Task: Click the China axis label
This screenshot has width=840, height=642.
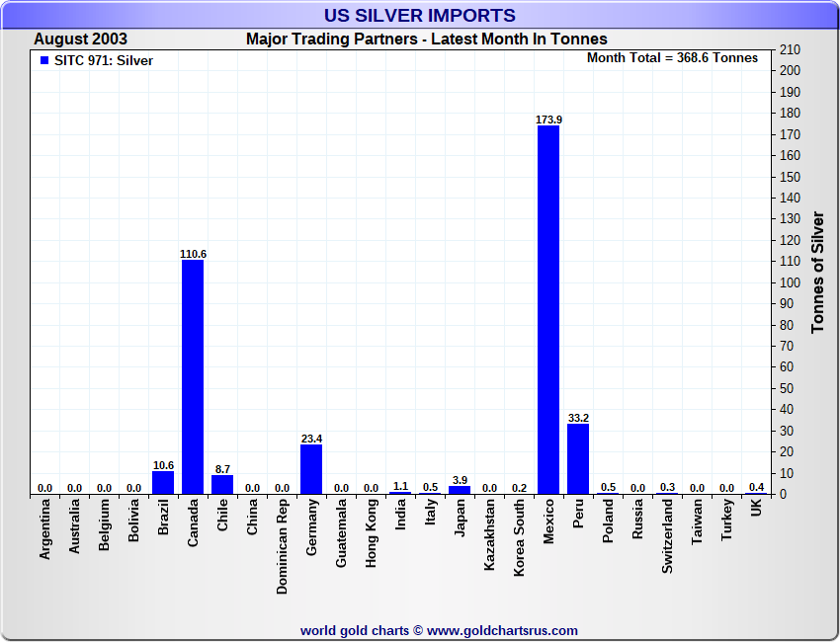Action: click(252, 517)
